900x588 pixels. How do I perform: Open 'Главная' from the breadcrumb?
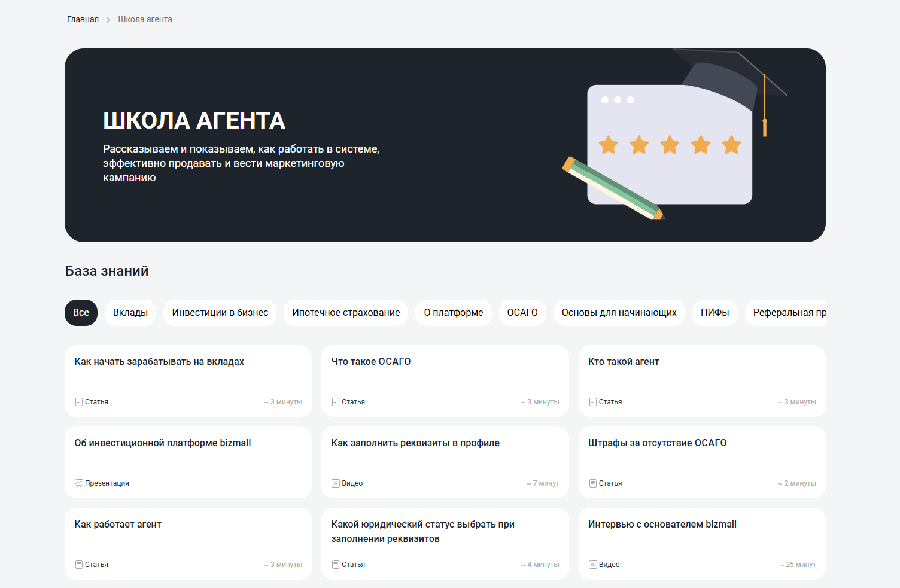83,19
